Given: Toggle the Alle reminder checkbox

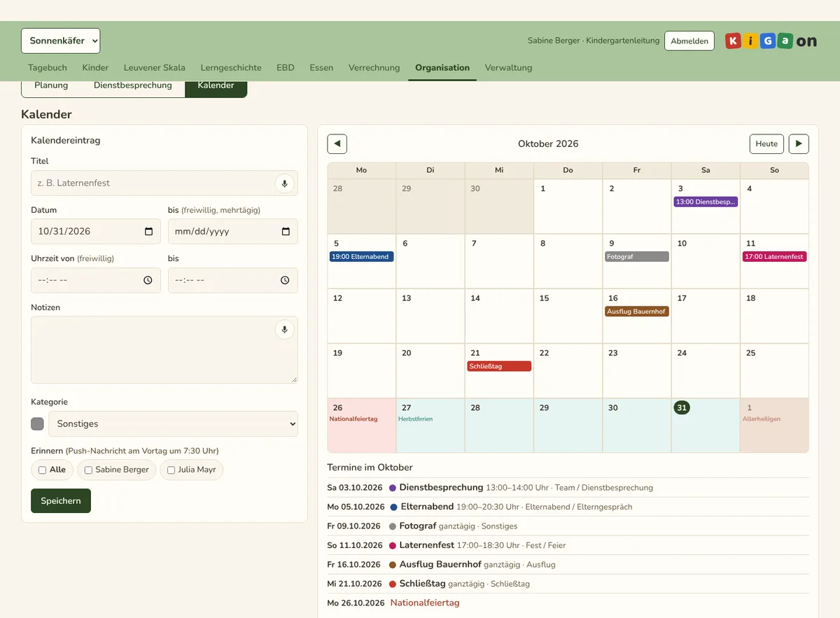Looking at the screenshot, I should (43, 470).
